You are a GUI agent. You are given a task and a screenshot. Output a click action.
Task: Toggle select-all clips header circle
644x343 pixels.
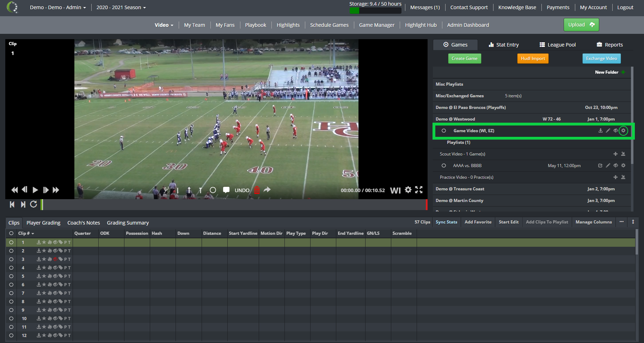pyautogui.click(x=11, y=233)
